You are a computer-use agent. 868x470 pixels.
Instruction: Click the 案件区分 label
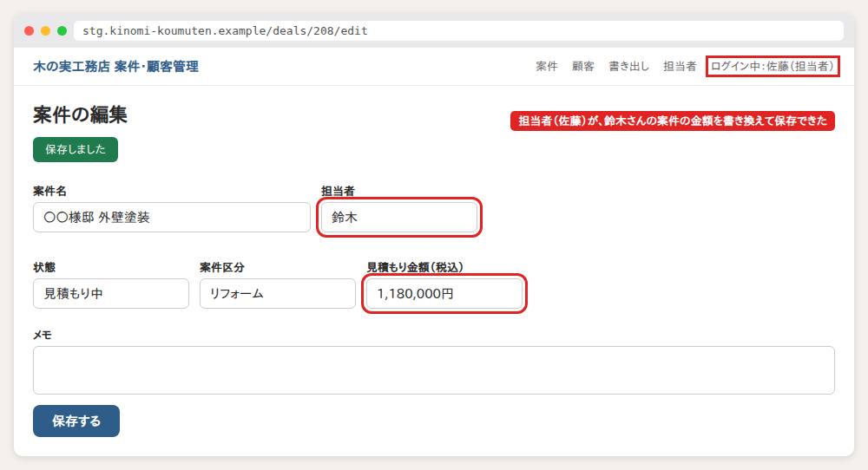coord(222,267)
